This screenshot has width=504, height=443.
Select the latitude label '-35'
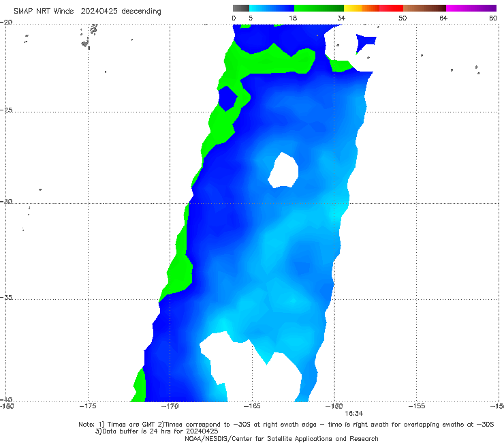[6, 297]
